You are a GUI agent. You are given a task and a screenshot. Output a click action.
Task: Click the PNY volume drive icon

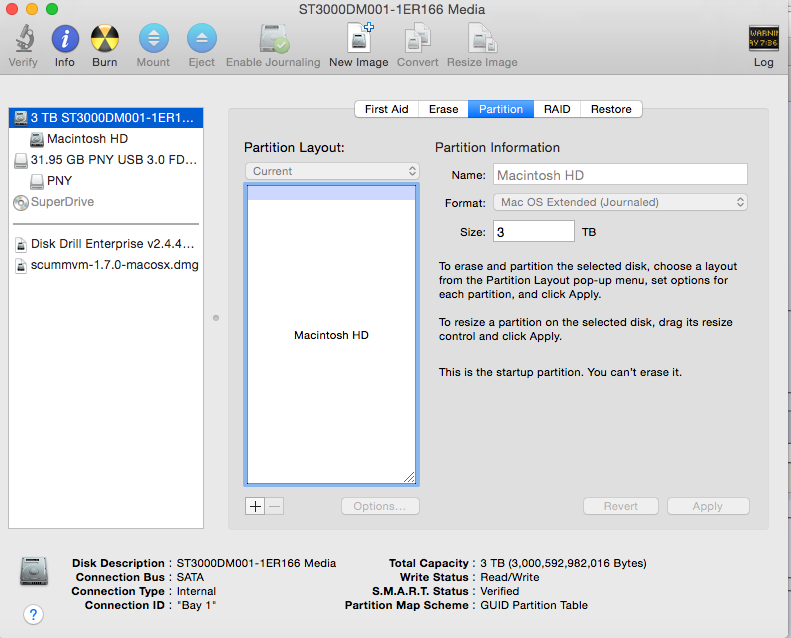coord(36,181)
